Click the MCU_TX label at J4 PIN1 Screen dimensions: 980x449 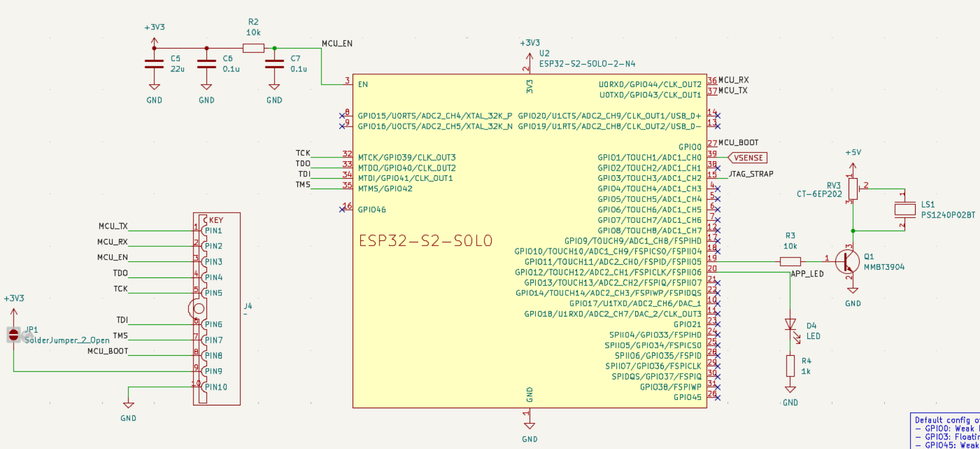(113, 226)
